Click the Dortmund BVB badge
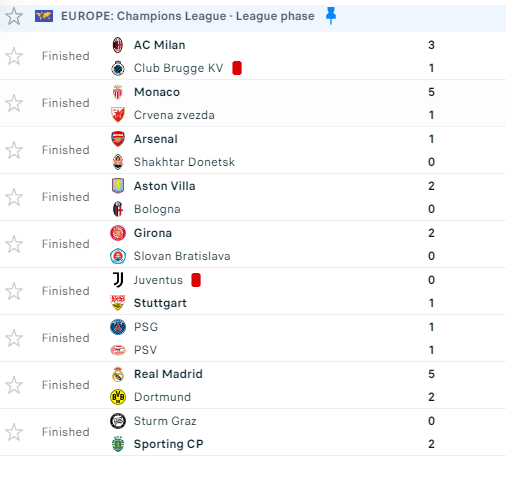This screenshot has width=506, height=477. point(118,397)
